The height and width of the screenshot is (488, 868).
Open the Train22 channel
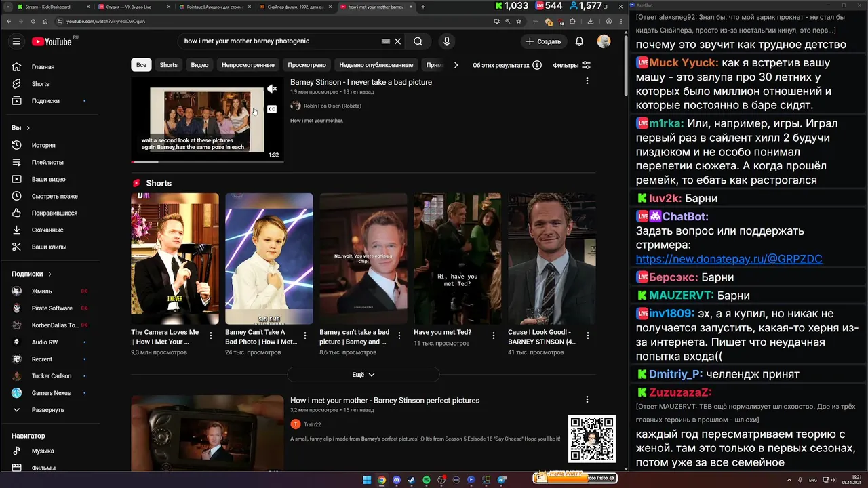312,424
